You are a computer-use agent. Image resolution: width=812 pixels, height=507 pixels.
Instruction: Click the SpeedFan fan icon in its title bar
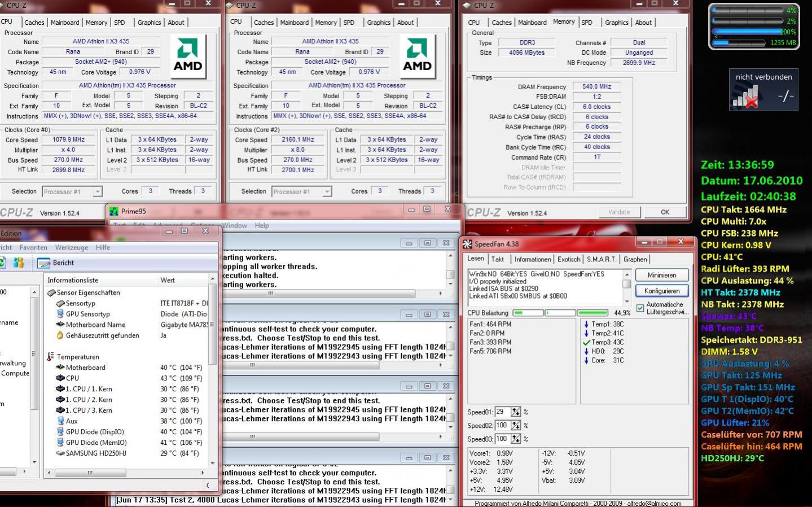click(467, 244)
